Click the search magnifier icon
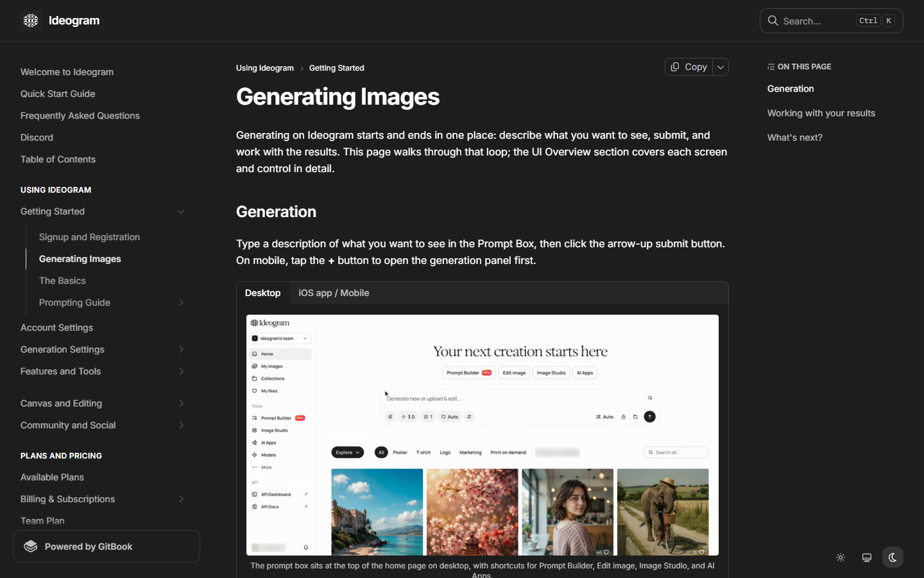This screenshot has height=578, width=924. click(773, 21)
